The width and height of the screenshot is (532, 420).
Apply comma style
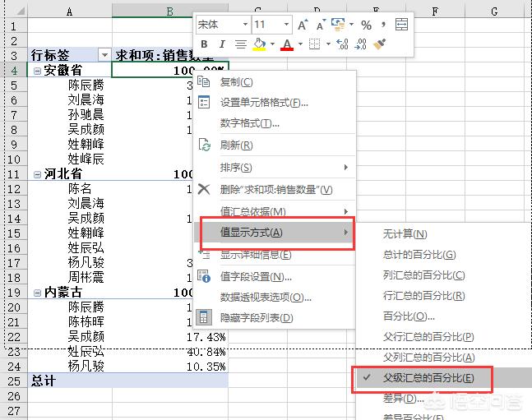click(383, 25)
